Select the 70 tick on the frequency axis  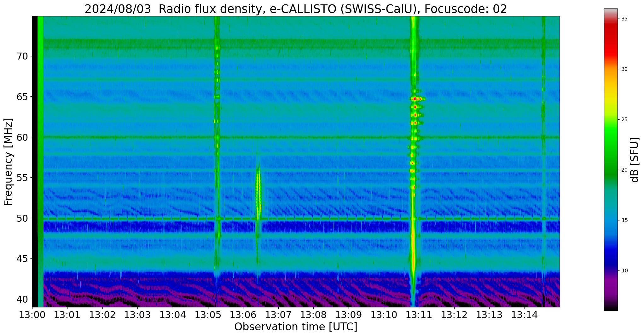pyautogui.click(x=22, y=56)
